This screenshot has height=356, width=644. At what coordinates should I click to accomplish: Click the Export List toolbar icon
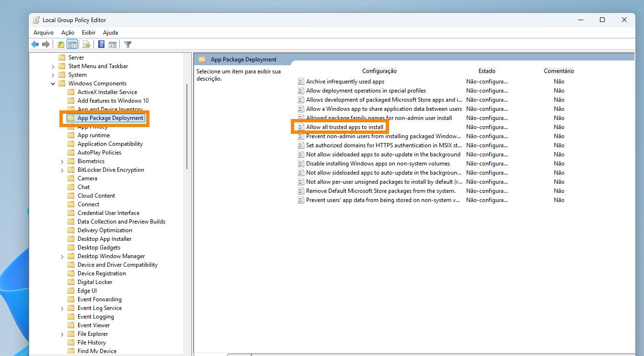(87, 45)
